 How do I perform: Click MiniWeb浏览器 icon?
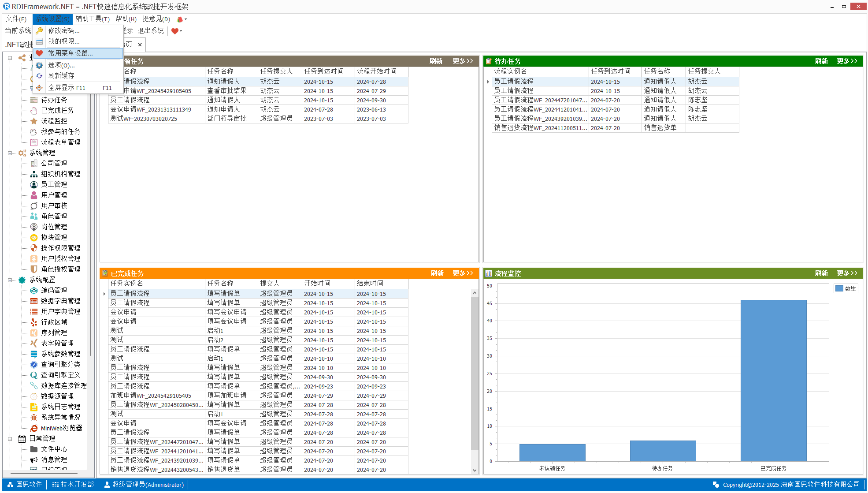coord(34,428)
